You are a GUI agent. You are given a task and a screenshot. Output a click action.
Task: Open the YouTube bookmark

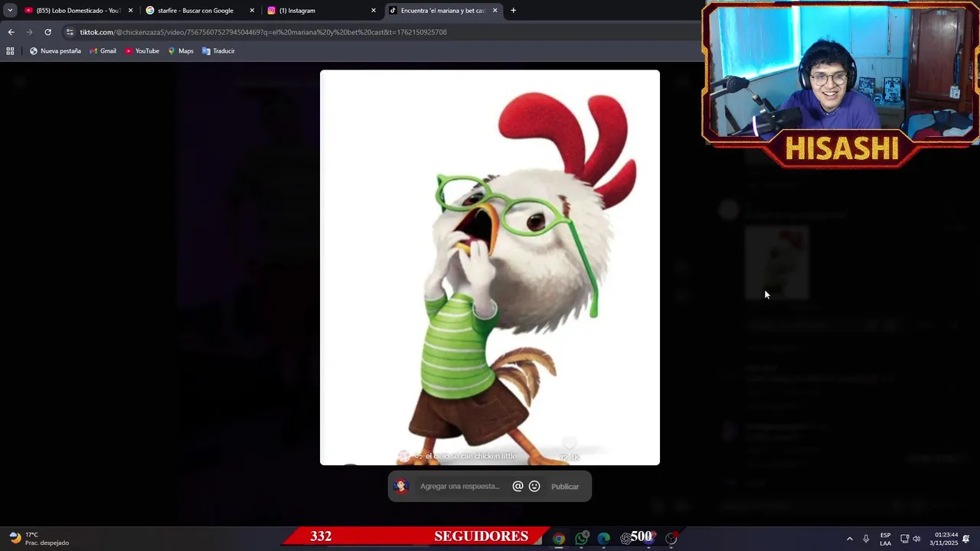pos(142,51)
